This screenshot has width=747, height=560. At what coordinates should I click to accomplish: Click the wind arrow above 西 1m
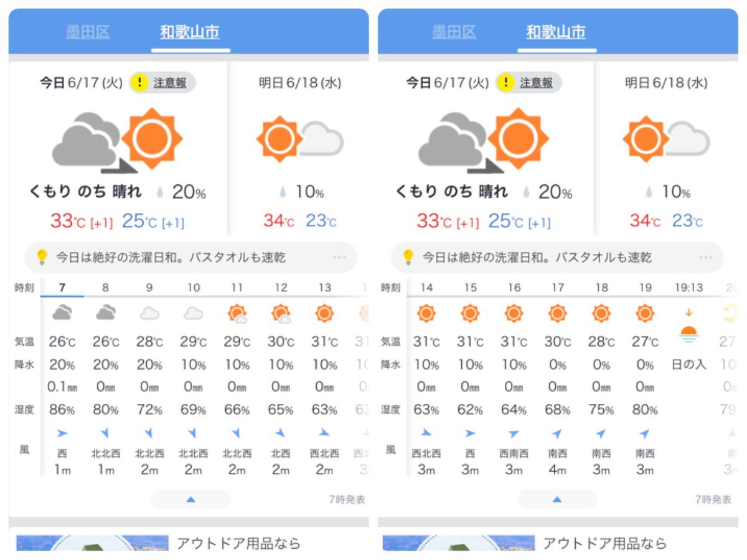[62, 433]
